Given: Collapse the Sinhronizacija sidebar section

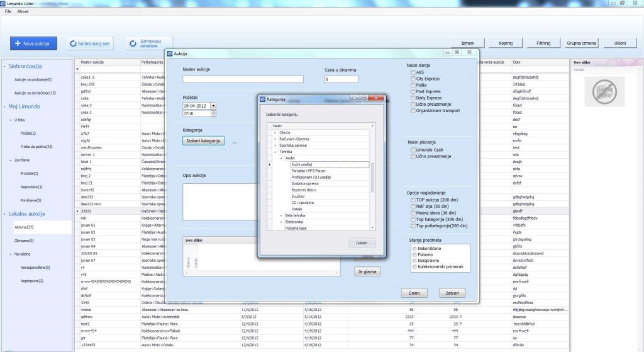Looking at the screenshot, I should tap(4, 66).
